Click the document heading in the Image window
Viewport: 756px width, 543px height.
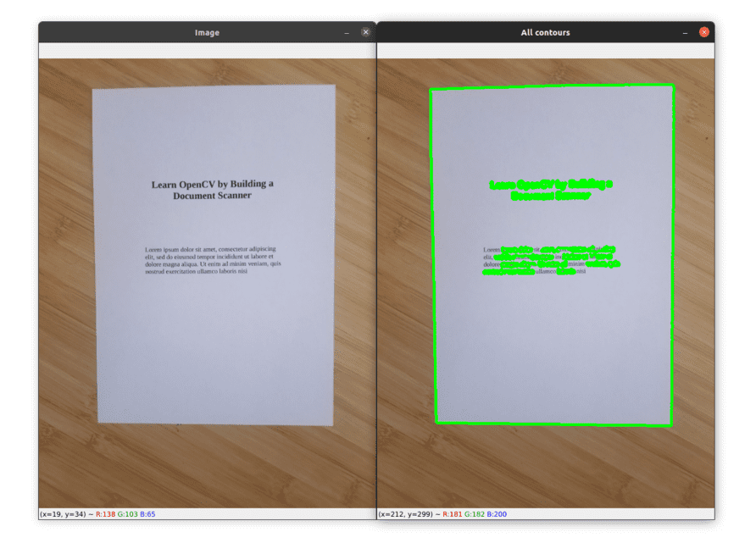[x=212, y=190]
